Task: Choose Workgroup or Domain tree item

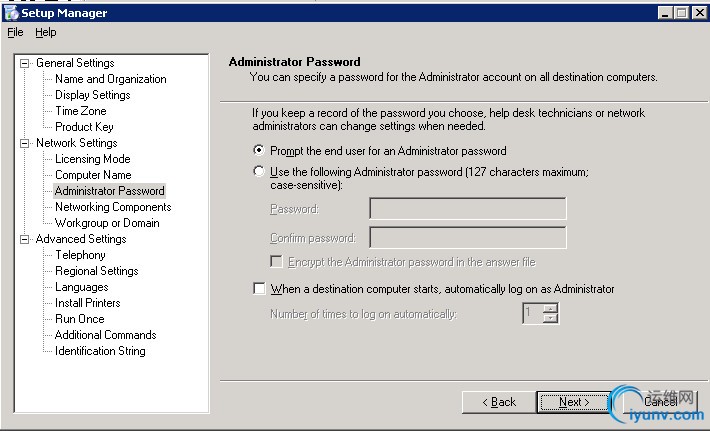Action: (x=107, y=223)
